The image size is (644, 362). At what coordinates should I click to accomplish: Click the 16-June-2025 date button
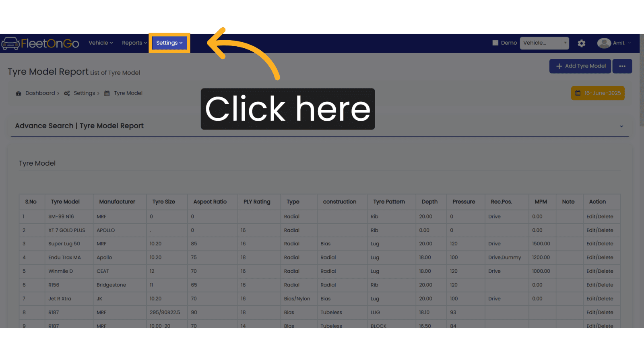click(598, 93)
